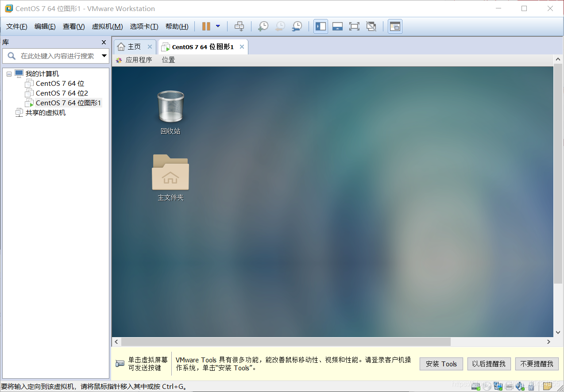Click the 以后提醒我 button
This screenshot has height=392, width=564.
point(489,364)
